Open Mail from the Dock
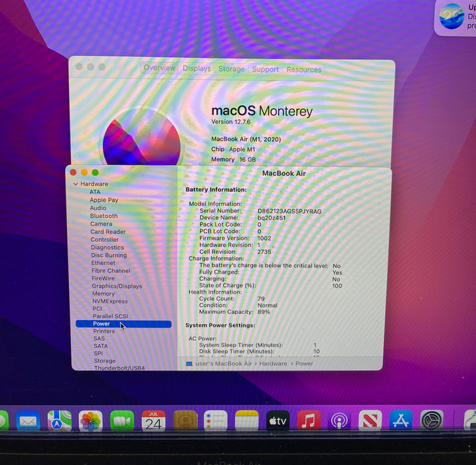This screenshot has width=476, height=465. click(x=28, y=420)
